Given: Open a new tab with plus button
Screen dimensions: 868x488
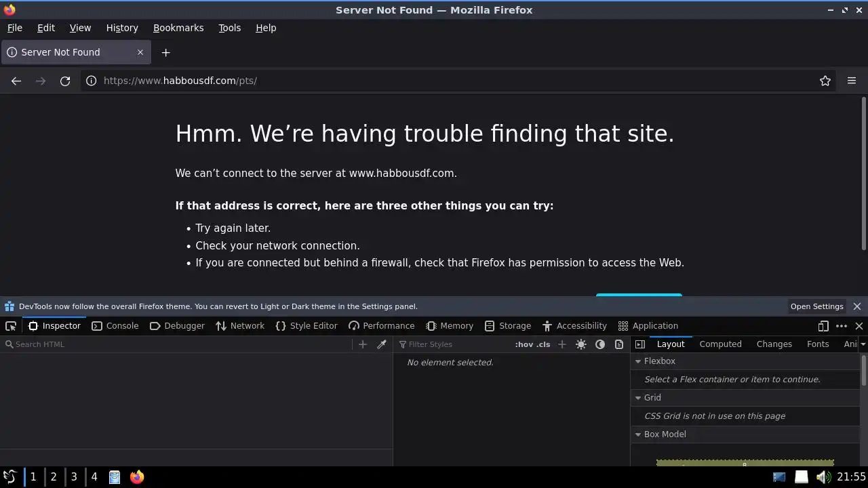Looking at the screenshot, I should 165,52.
